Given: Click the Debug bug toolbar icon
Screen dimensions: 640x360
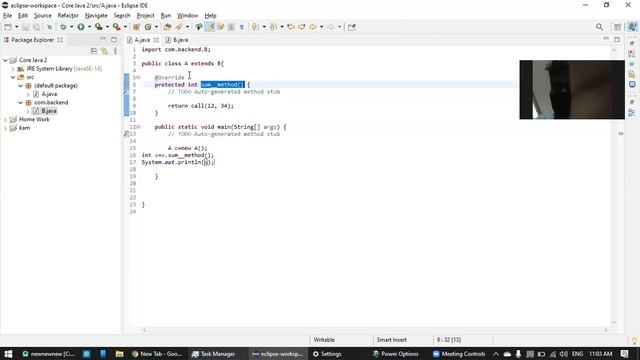Looking at the screenshot, I should [63, 27].
